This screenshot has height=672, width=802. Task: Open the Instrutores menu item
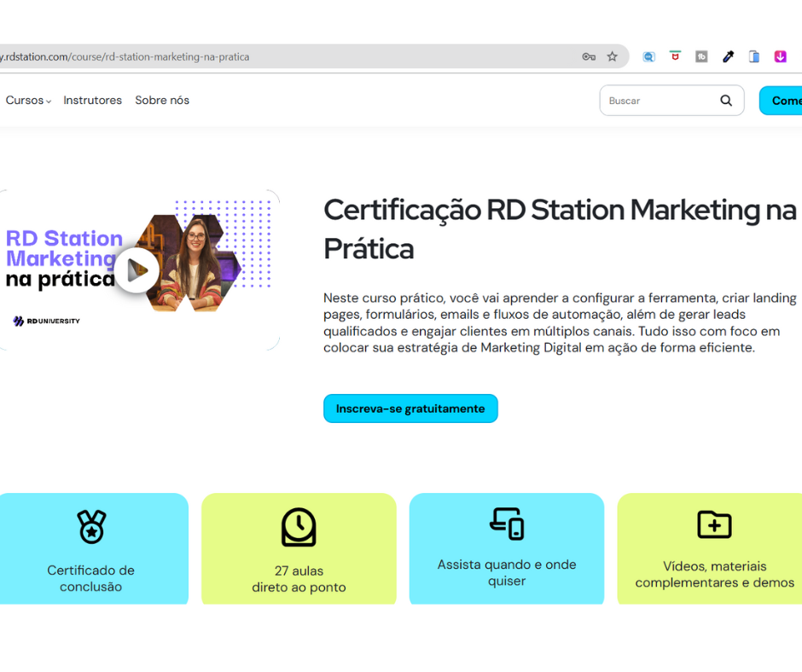pyautogui.click(x=92, y=101)
